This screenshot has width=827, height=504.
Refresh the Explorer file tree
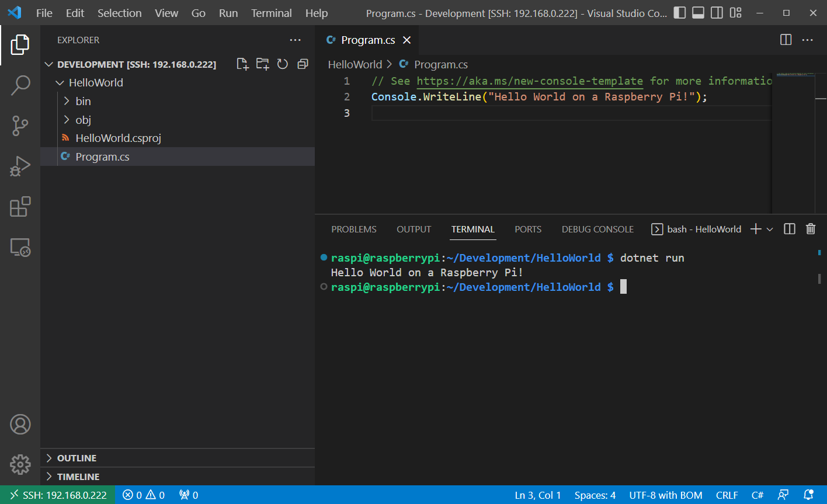(283, 64)
